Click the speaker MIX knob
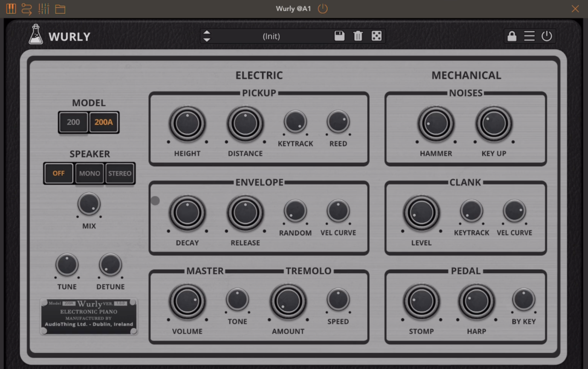Image resolution: width=588 pixels, height=369 pixels. click(x=89, y=204)
